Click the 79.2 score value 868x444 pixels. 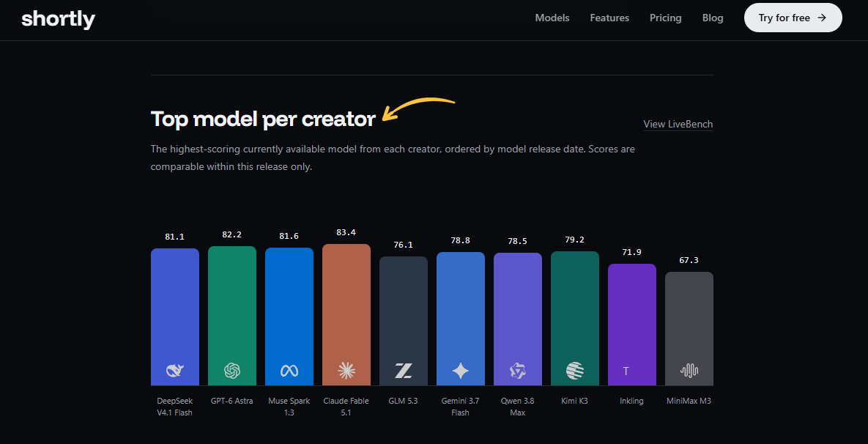pyautogui.click(x=574, y=240)
